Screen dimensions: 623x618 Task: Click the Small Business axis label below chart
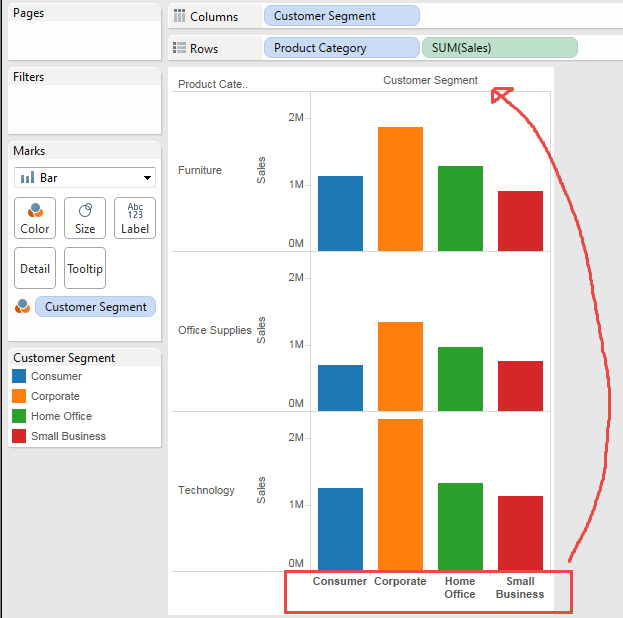tap(520, 587)
